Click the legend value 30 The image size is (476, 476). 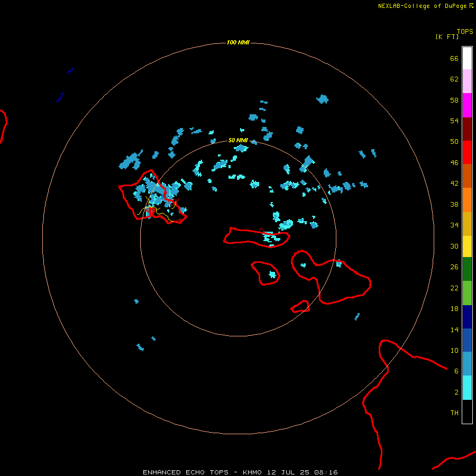[x=454, y=246]
